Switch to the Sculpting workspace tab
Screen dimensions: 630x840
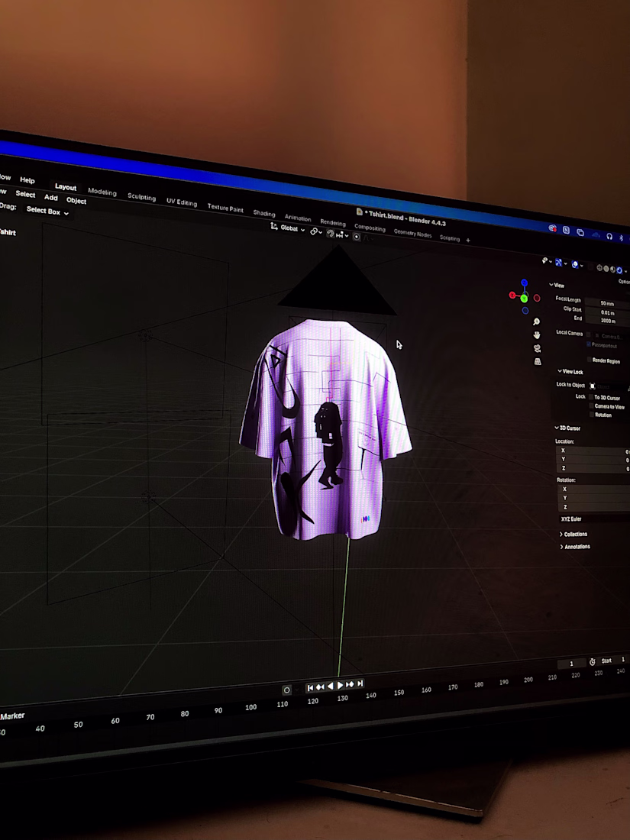click(x=141, y=196)
